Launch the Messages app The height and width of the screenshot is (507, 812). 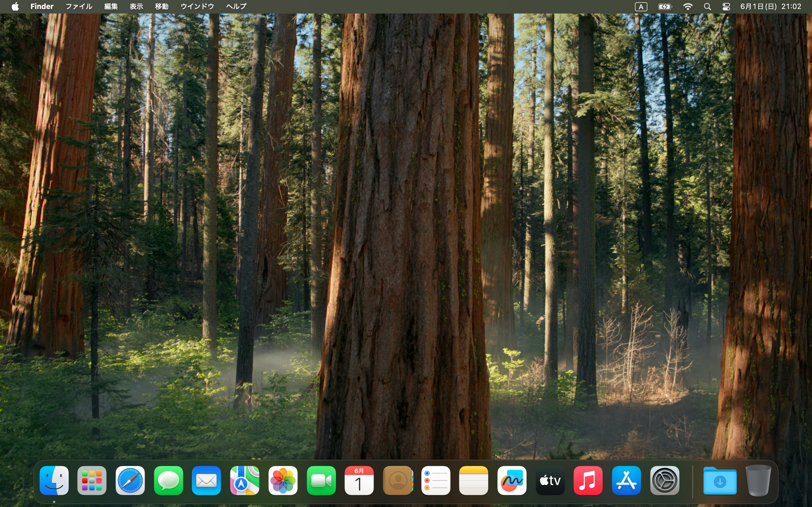pyautogui.click(x=168, y=480)
